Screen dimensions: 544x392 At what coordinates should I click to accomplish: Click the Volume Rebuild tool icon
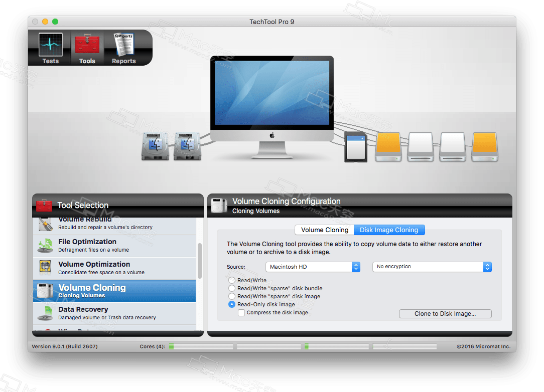[46, 224]
